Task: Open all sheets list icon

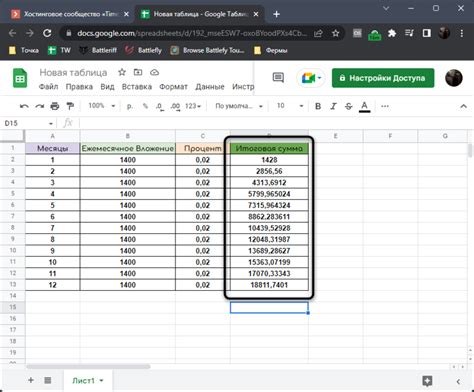Action: (48, 380)
